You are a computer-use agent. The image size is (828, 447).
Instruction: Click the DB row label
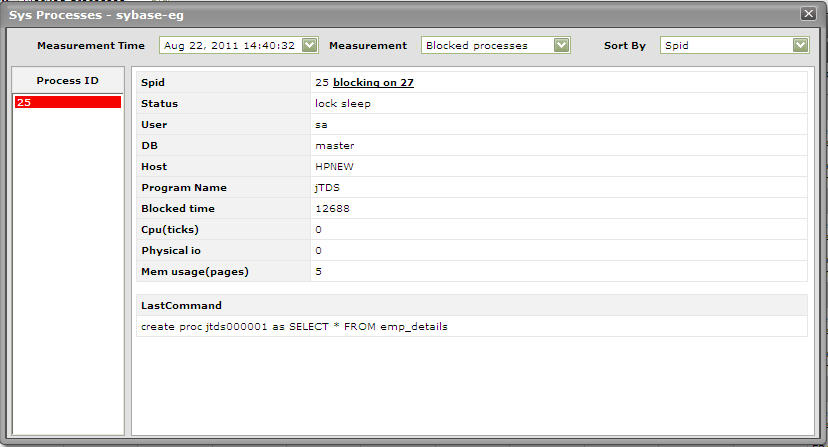[x=149, y=145]
